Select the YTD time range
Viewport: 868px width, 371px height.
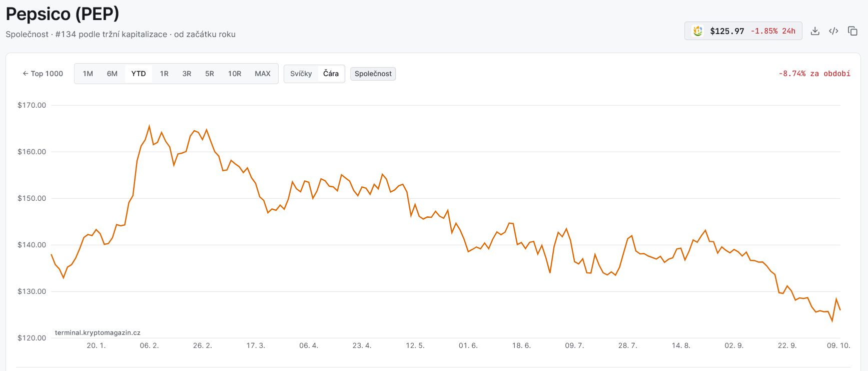click(139, 74)
